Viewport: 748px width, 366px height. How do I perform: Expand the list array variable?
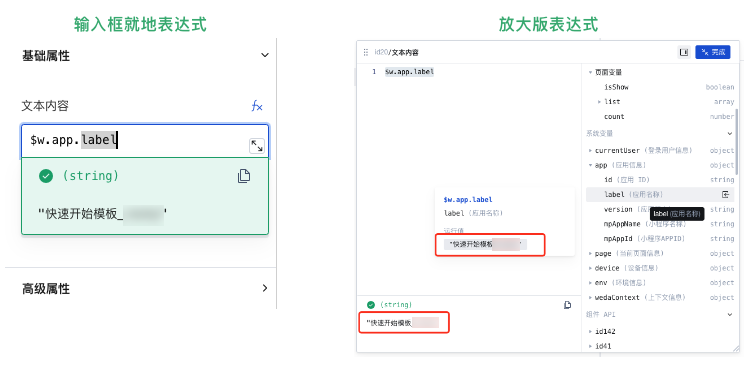(599, 102)
